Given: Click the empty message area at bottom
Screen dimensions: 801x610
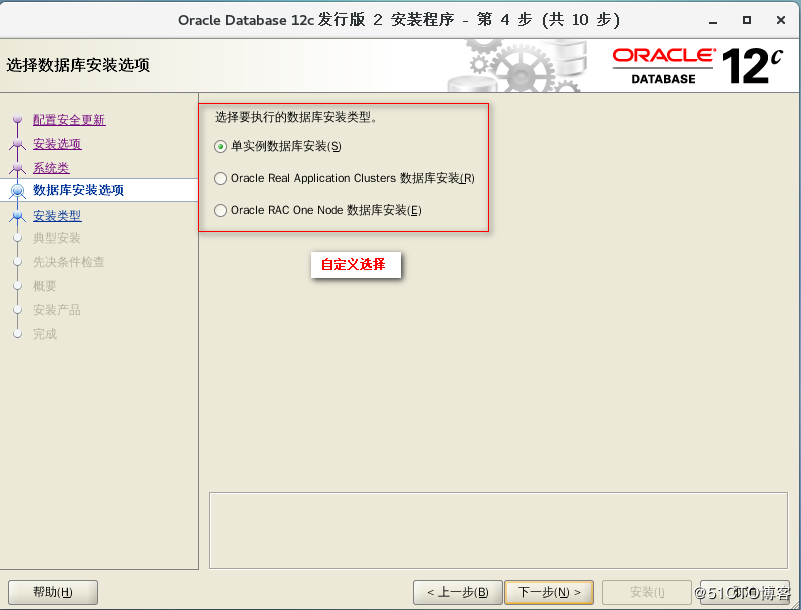Looking at the screenshot, I should [x=499, y=530].
